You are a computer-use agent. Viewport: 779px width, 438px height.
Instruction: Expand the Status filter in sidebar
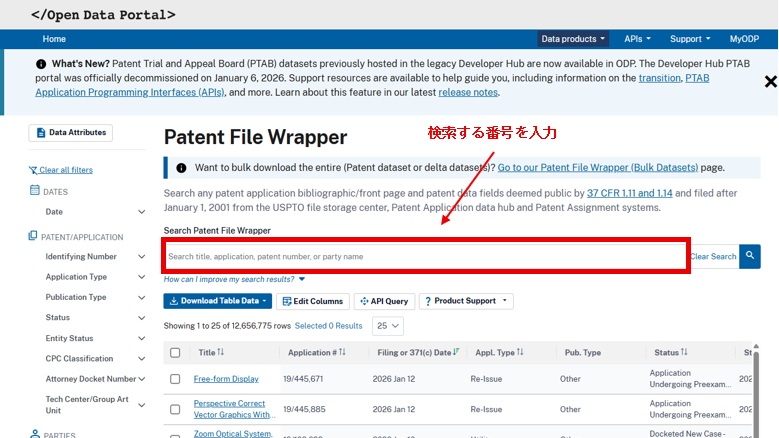tap(141, 318)
